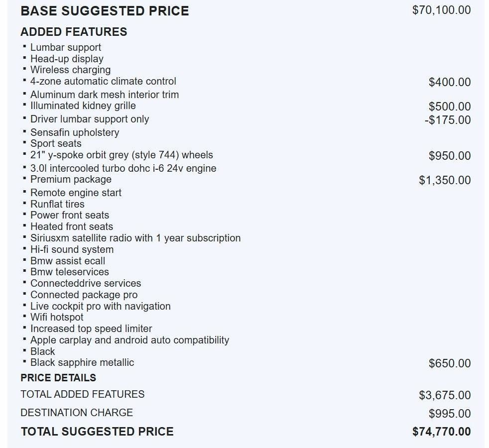The image size is (489, 448).
Task: Click the $1,350.00 premium package price
Action: point(444,180)
